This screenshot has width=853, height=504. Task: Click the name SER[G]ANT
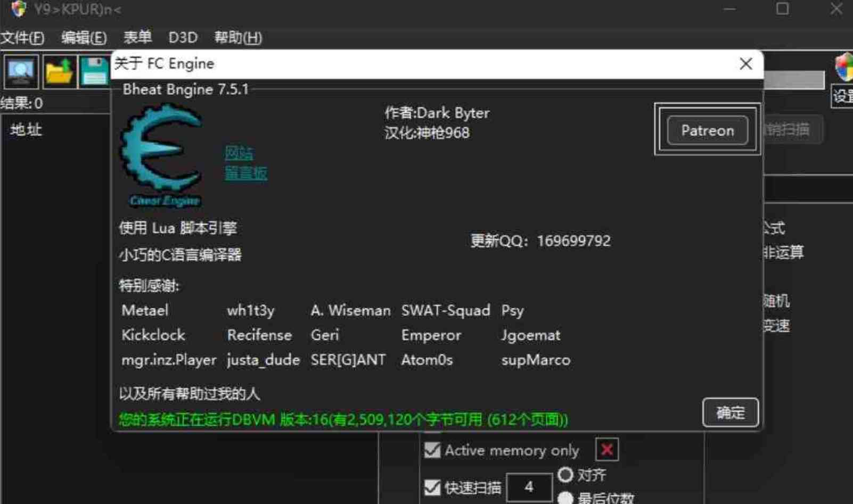point(348,360)
